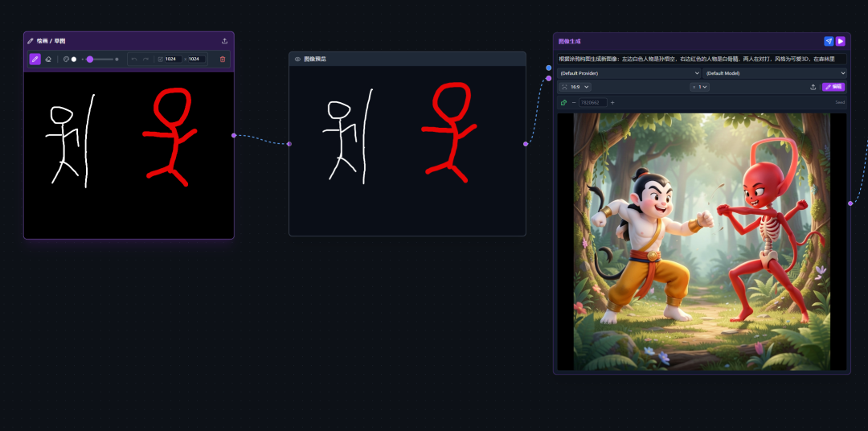Edit the canvas height 1024 field
The width and height of the screenshot is (868, 431).
tap(197, 60)
